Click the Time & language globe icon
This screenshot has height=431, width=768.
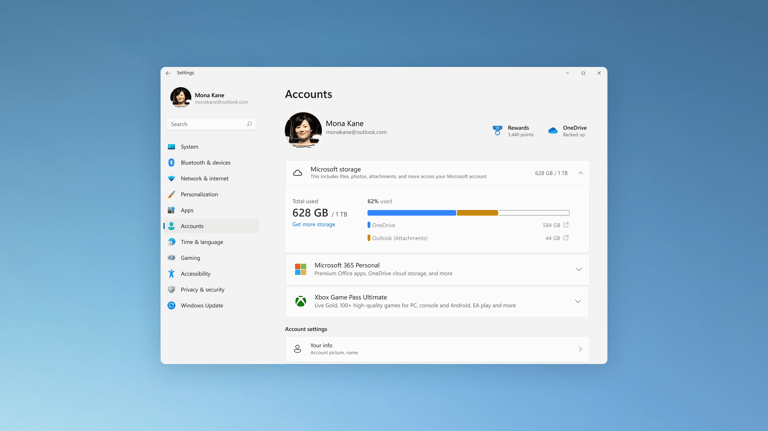171,242
